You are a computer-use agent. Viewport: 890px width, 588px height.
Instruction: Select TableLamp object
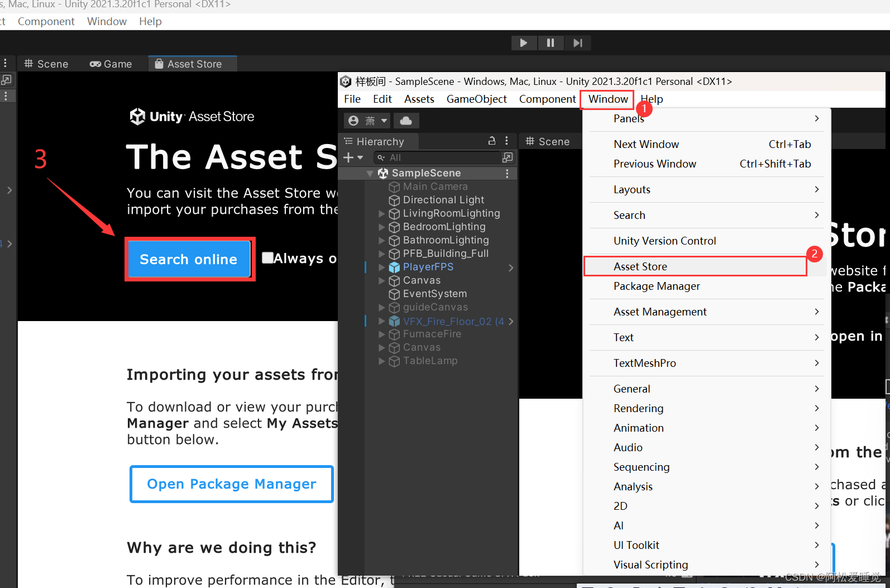pos(430,361)
